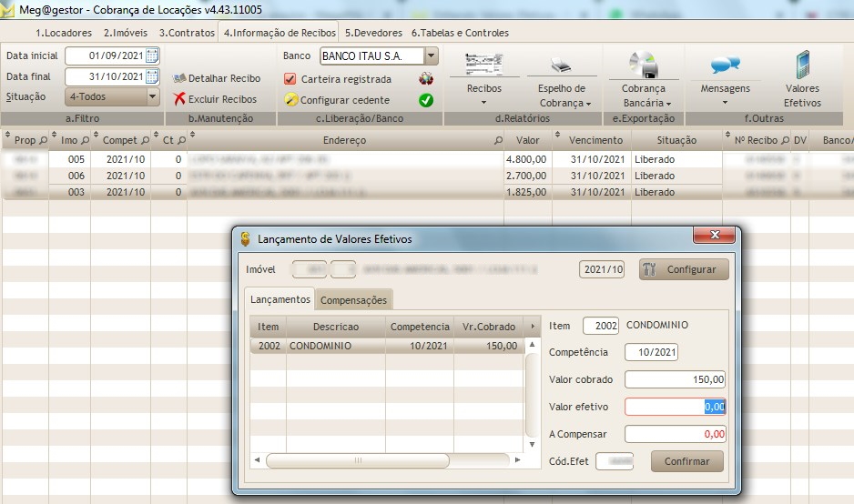The image size is (854, 504).
Task: Open the Mensagens chat bubbles icon
Action: pyautogui.click(x=725, y=66)
